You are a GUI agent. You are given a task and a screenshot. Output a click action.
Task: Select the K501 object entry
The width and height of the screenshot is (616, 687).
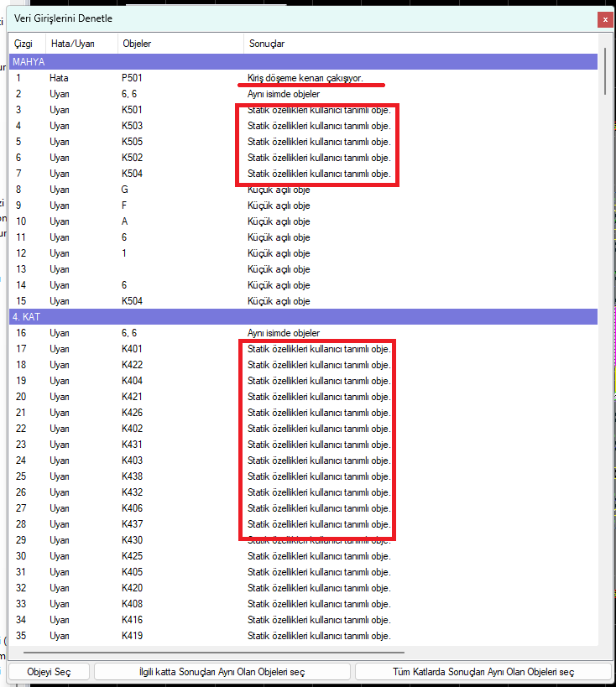click(132, 110)
